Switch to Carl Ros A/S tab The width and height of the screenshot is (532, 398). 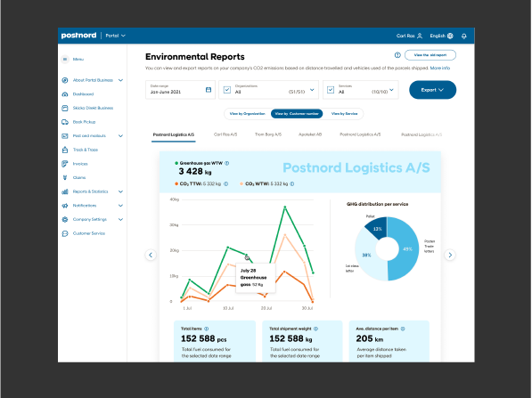[x=225, y=134]
